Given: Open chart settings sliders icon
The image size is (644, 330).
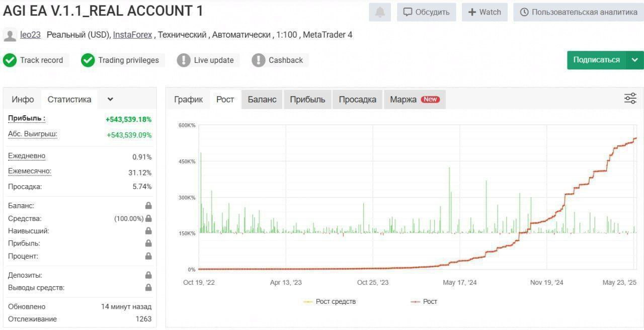Looking at the screenshot, I should pyautogui.click(x=630, y=99).
